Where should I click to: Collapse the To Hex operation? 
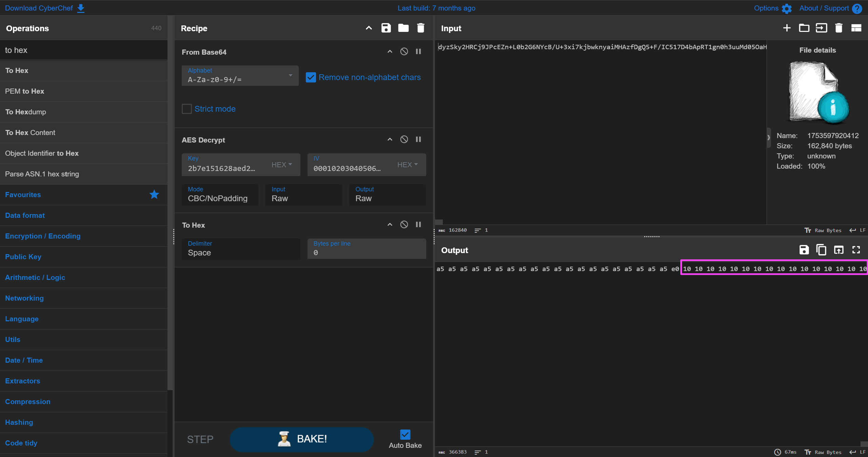390,225
